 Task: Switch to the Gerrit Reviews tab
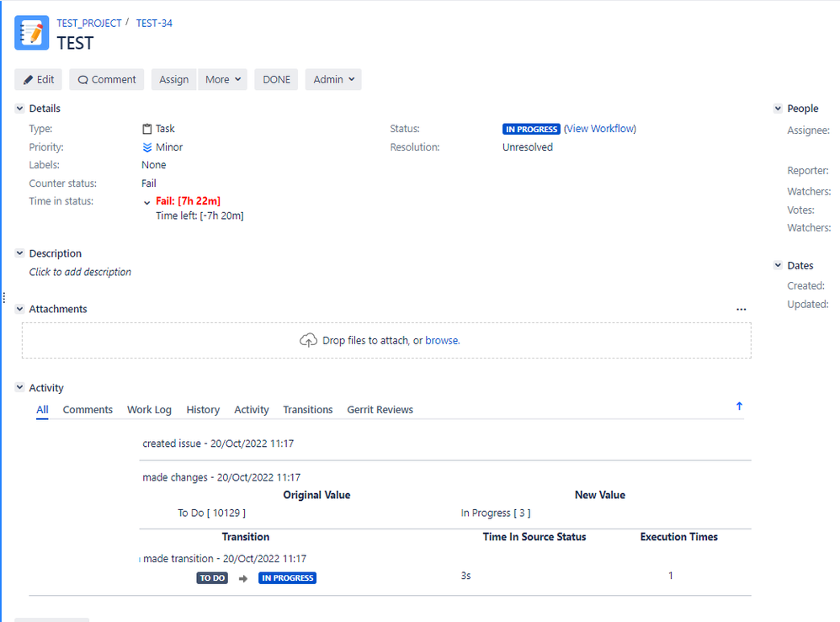pyautogui.click(x=380, y=410)
